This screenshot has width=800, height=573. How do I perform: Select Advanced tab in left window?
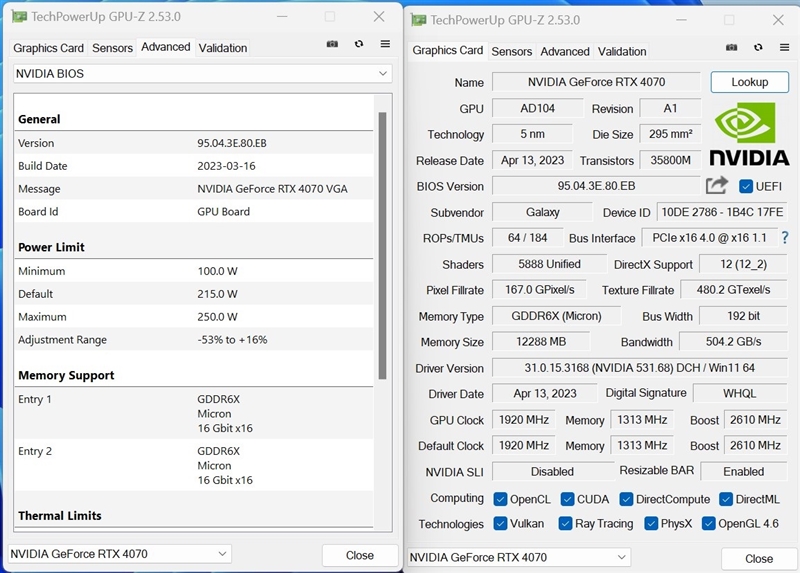pyautogui.click(x=165, y=47)
